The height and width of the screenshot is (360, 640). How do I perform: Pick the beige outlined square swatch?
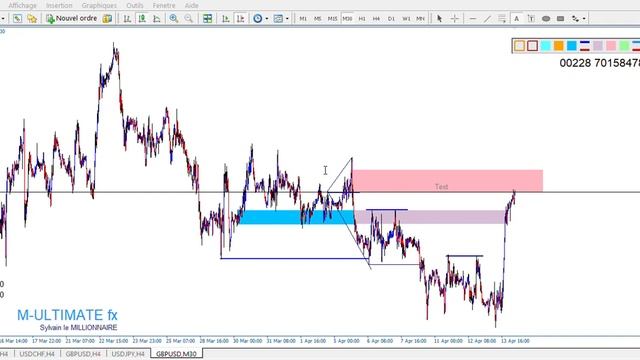(519, 46)
